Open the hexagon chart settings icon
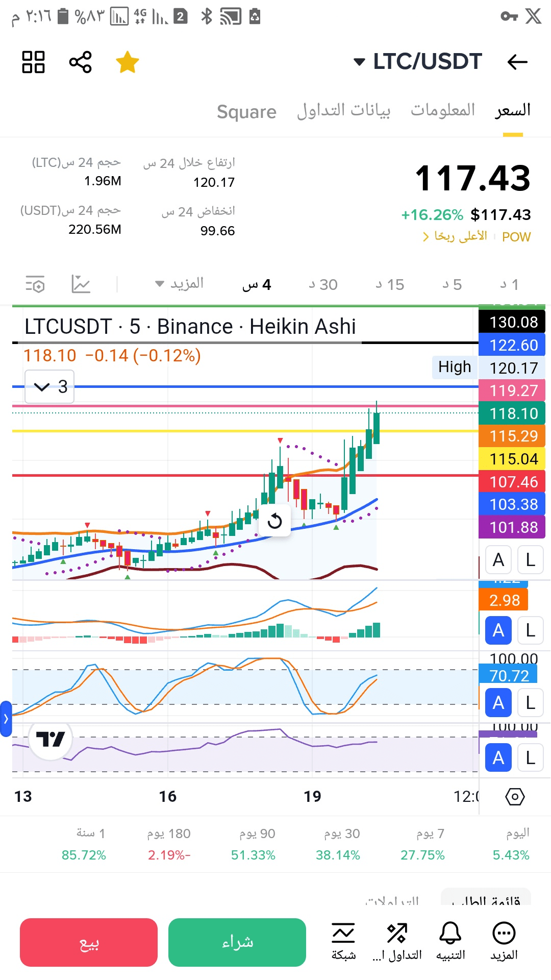The image size is (551, 980). click(515, 796)
